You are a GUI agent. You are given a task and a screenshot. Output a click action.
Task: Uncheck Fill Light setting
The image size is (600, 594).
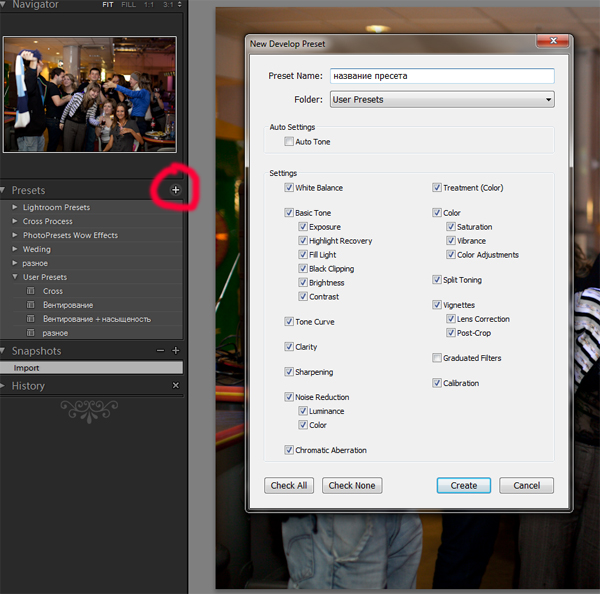tap(303, 255)
